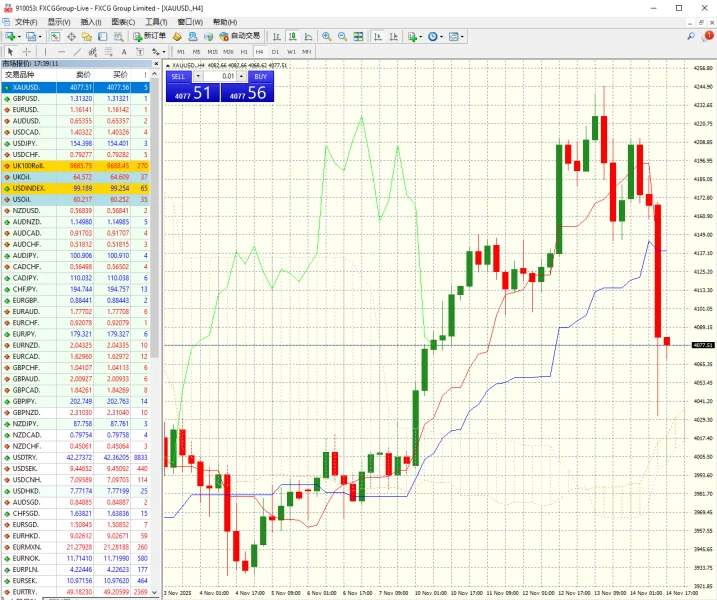717x600 pixels.
Task: Open the 帮助(H) menu
Action: click(225, 22)
